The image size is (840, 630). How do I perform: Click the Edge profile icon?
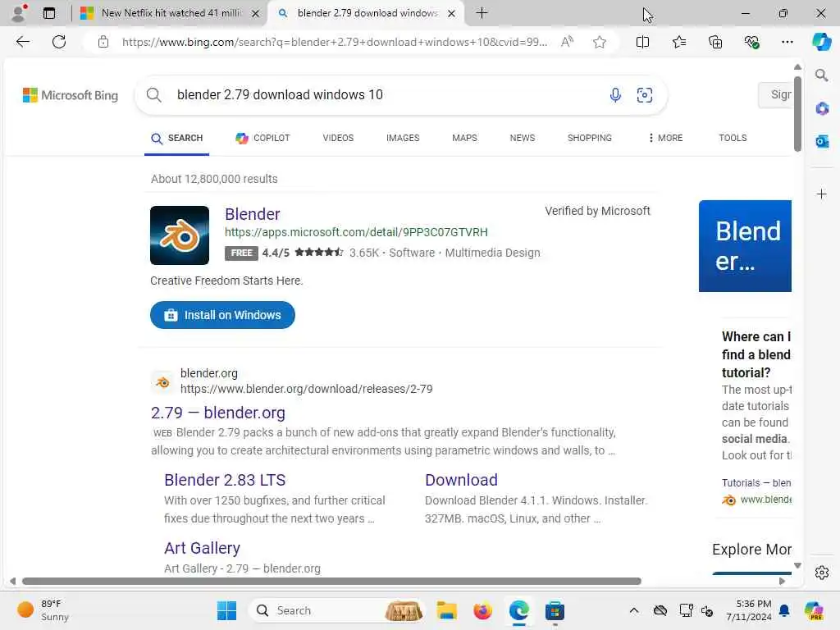20,13
